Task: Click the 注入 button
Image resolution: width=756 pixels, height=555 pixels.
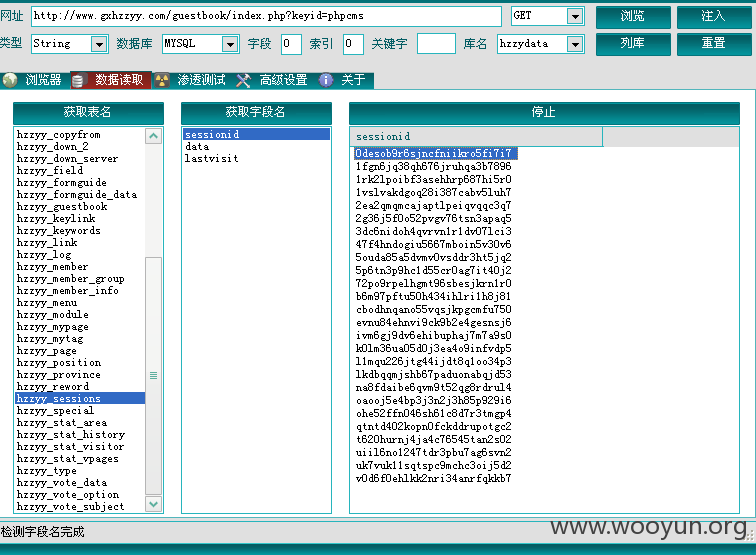Action: 714,17
